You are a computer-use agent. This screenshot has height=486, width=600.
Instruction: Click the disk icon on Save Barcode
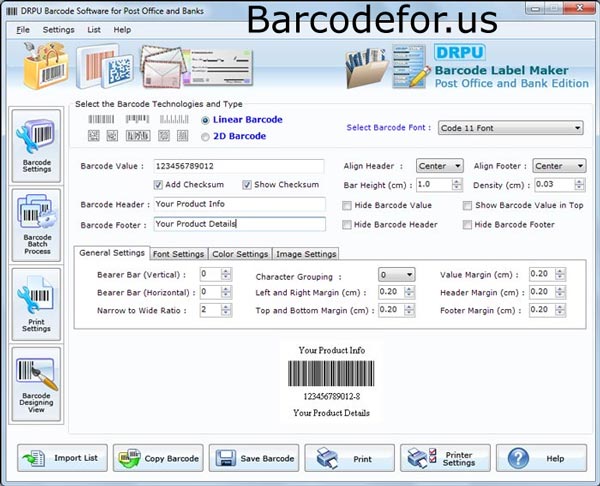pyautogui.click(x=226, y=458)
